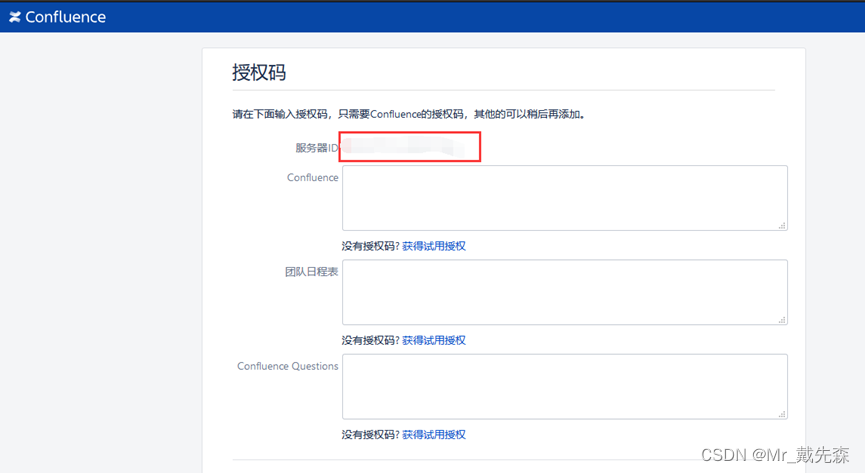865x473 pixels.
Task: Click the 服务器ID label
Action: pos(317,148)
